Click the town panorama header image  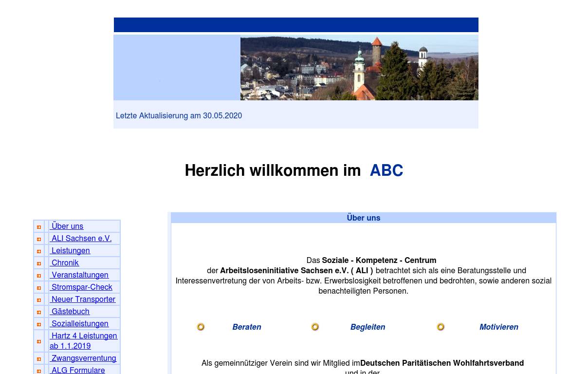[359, 67]
